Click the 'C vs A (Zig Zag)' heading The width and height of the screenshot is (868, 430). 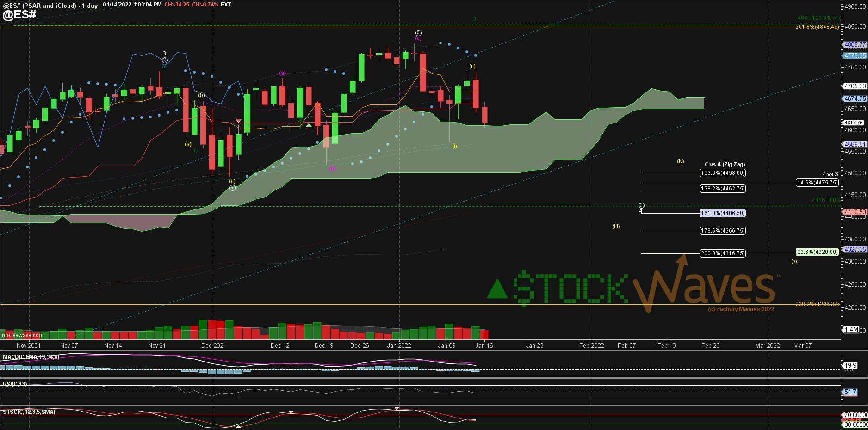[725, 165]
